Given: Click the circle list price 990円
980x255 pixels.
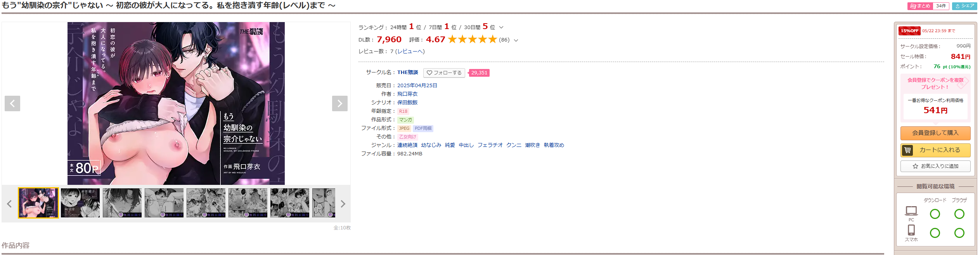Looking at the screenshot, I should [964, 46].
